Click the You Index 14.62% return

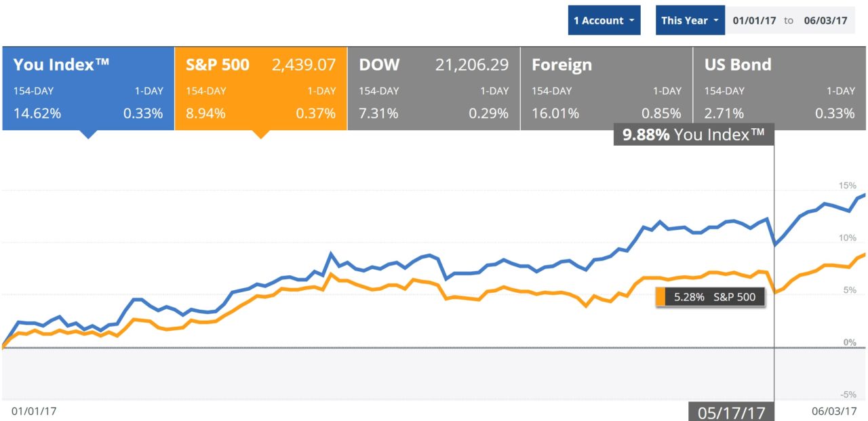click(37, 113)
